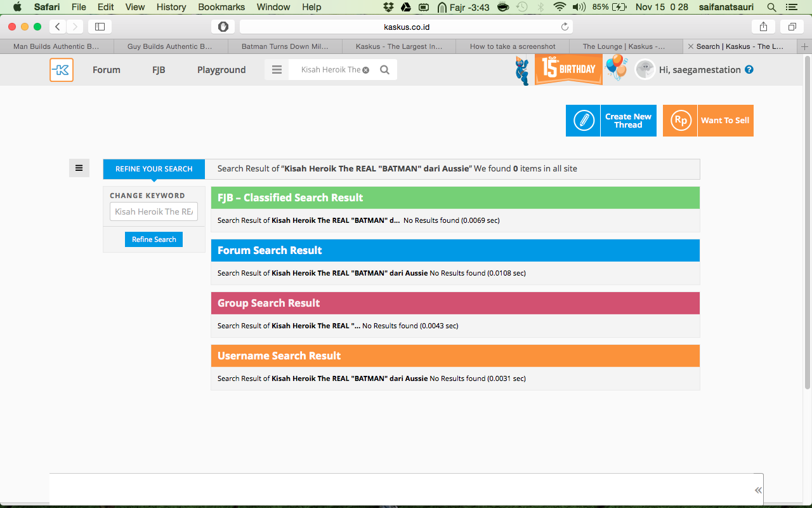Reload the page with refresh icon

565,27
